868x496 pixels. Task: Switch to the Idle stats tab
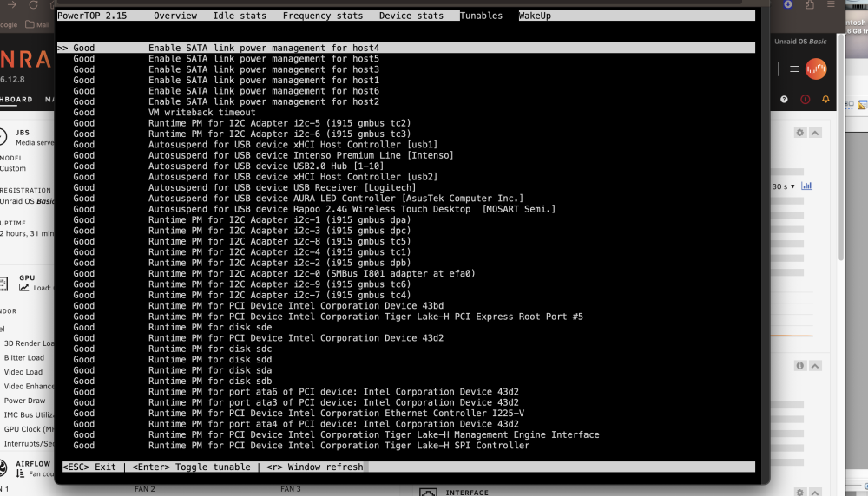click(x=240, y=16)
